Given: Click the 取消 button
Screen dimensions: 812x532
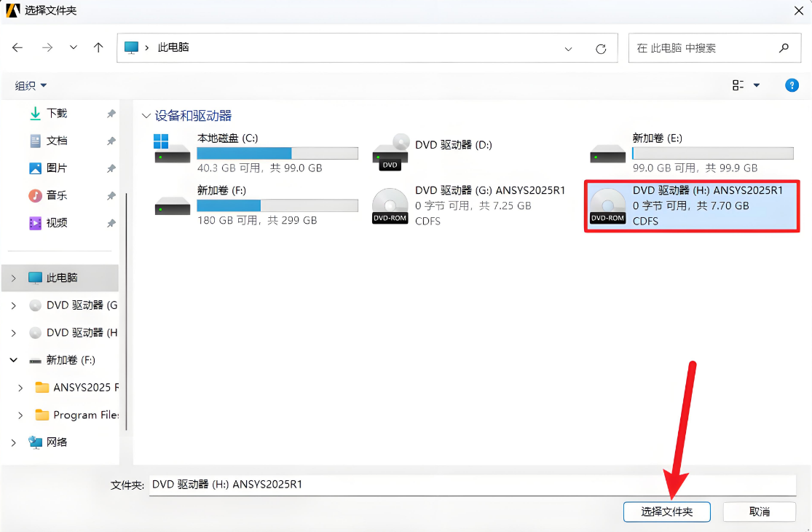Looking at the screenshot, I should (759, 512).
